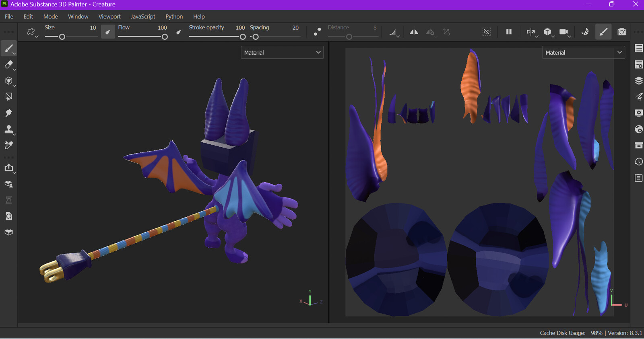This screenshot has height=339, width=644.
Task: Open the Display Settings panel icon
Action: click(x=638, y=113)
